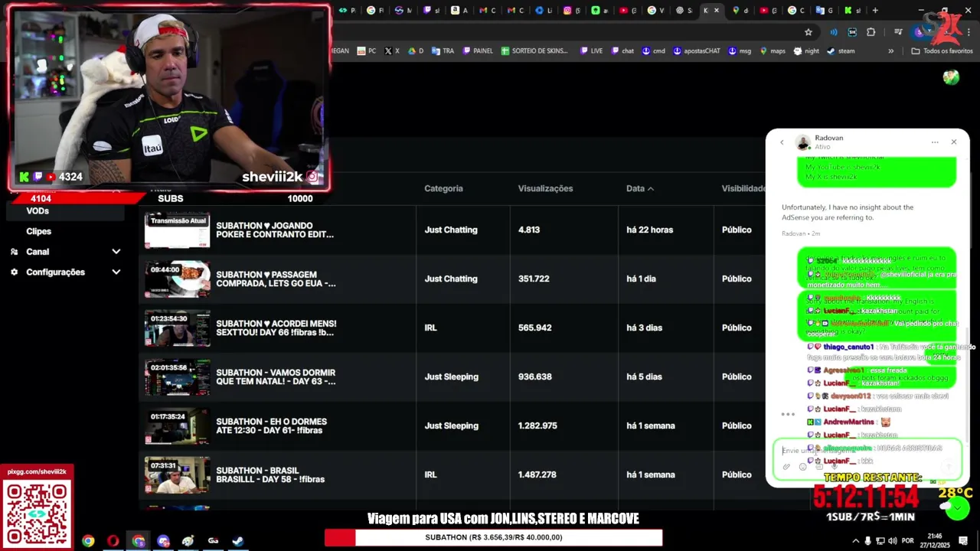
Task: Close the Radovan chat widget
Action: click(x=953, y=142)
